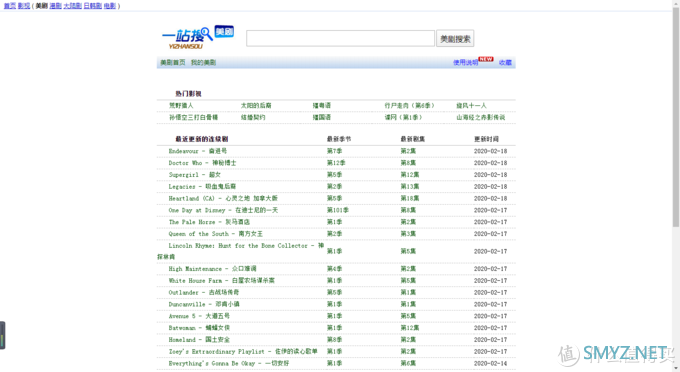
Task: Click the 最新季节 column header
Action: (x=339, y=139)
